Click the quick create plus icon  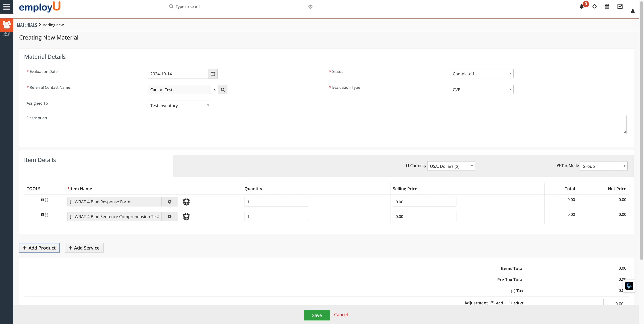(x=594, y=7)
